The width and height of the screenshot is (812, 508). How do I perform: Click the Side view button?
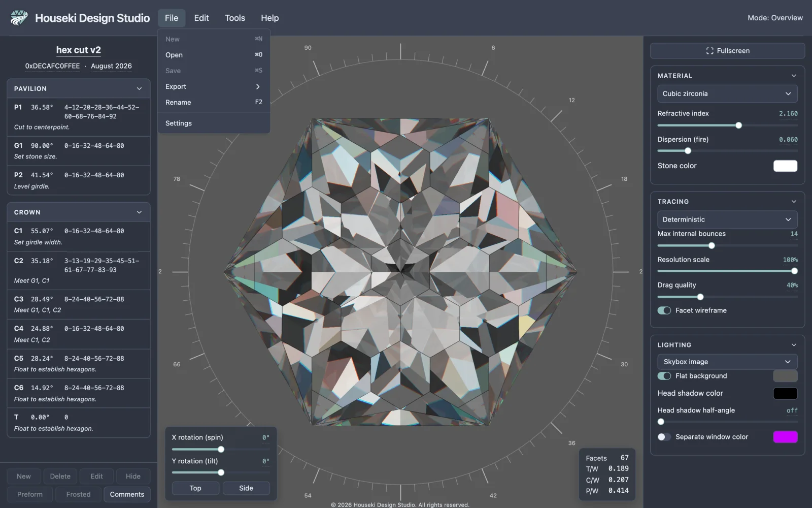(246, 488)
